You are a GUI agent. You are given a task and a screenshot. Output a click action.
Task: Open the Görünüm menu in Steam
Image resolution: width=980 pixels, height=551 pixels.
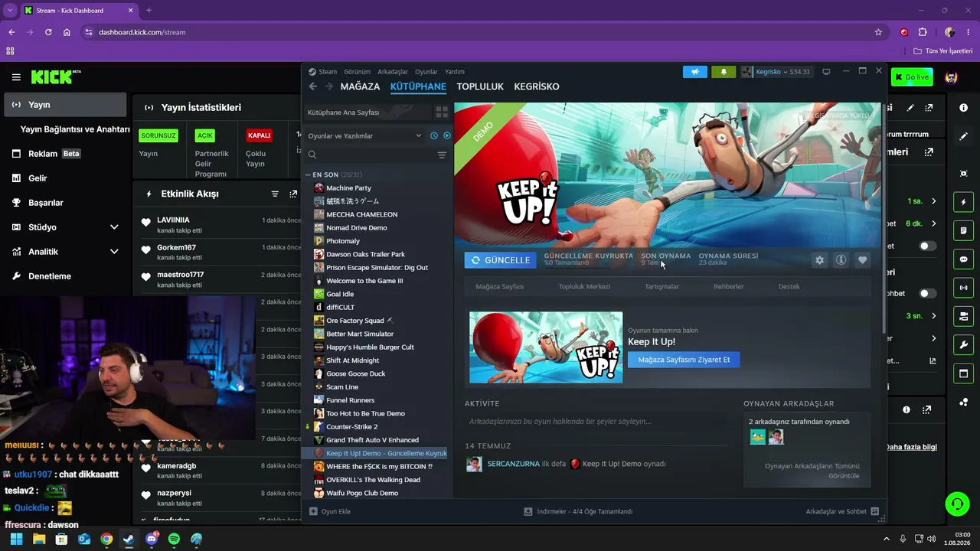357,72
